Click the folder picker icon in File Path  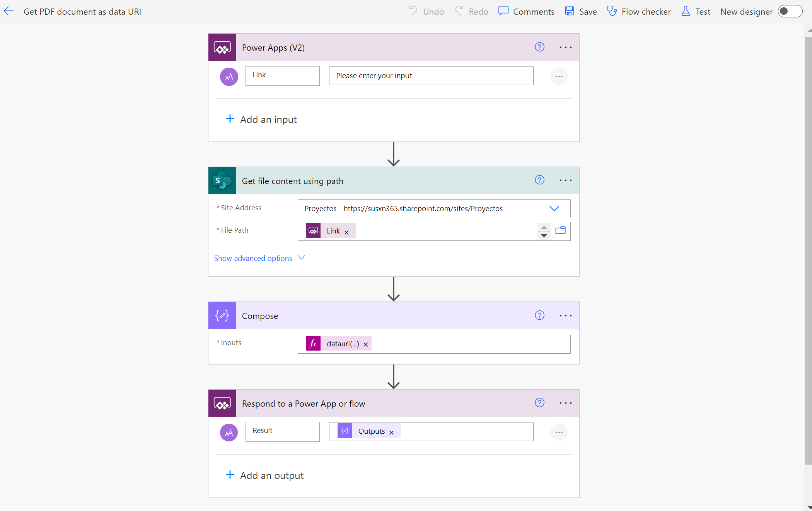coord(560,231)
